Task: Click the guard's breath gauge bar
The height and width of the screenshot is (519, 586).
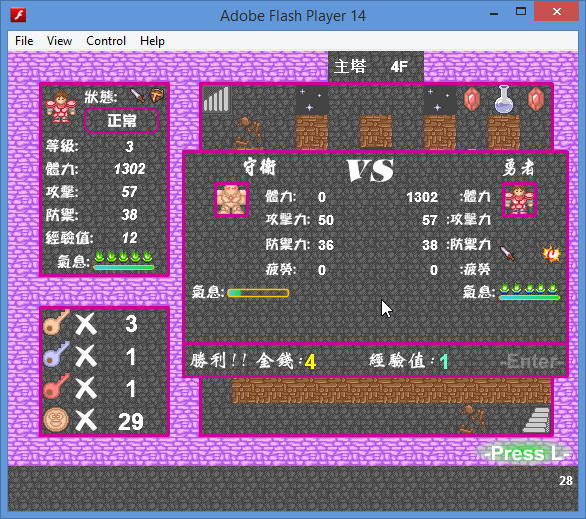Action: [258, 293]
